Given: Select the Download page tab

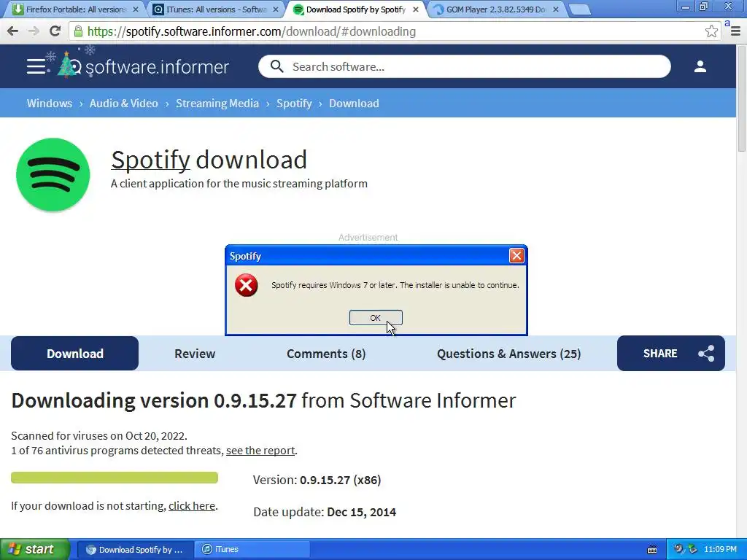Looking at the screenshot, I should (x=75, y=354).
